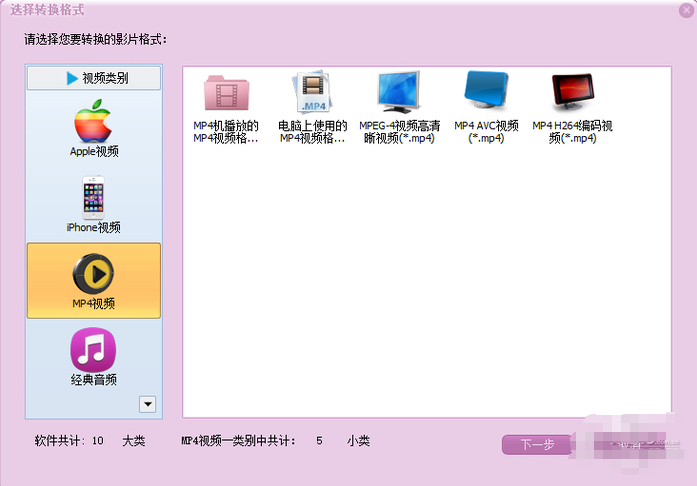Choose the MP4 H264编码视频 red tablet icon
The width and height of the screenshot is (697, 486).
click(x=573, y=92)
